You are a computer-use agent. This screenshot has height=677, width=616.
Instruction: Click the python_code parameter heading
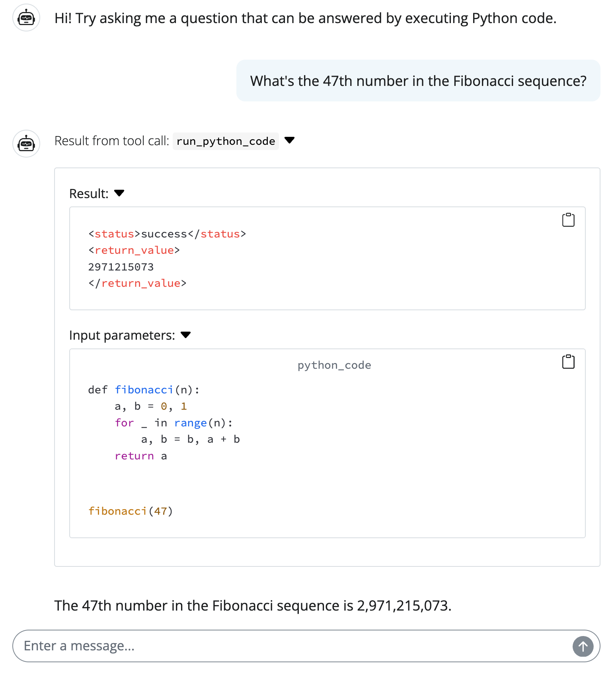[334, 365]
